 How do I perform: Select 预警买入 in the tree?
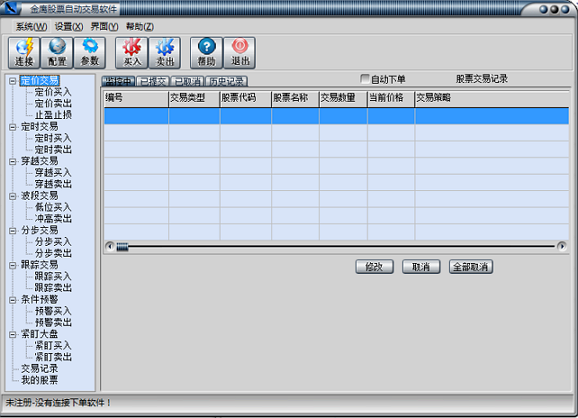pyautogui.click(x=53, y=311)
